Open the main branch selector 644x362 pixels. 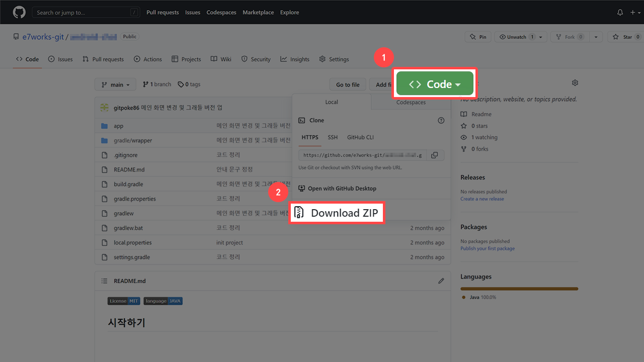pyautogui.click(x=115, y=84)
